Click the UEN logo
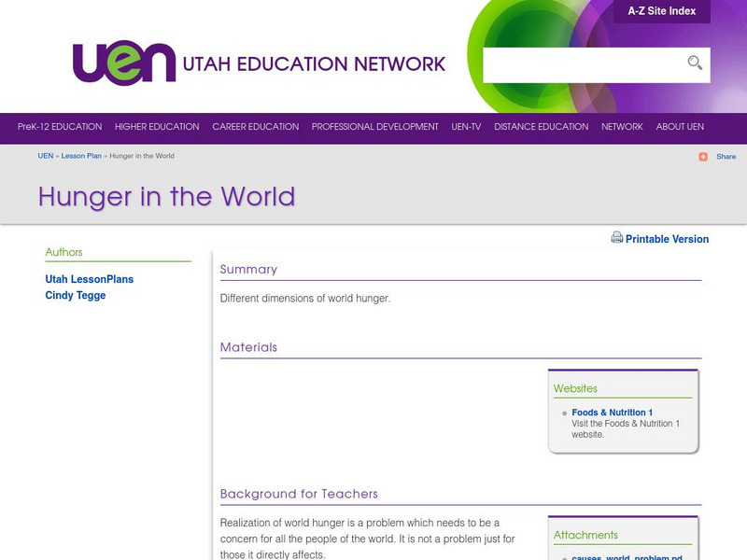747x560 pixels. [x=121, y=61]
